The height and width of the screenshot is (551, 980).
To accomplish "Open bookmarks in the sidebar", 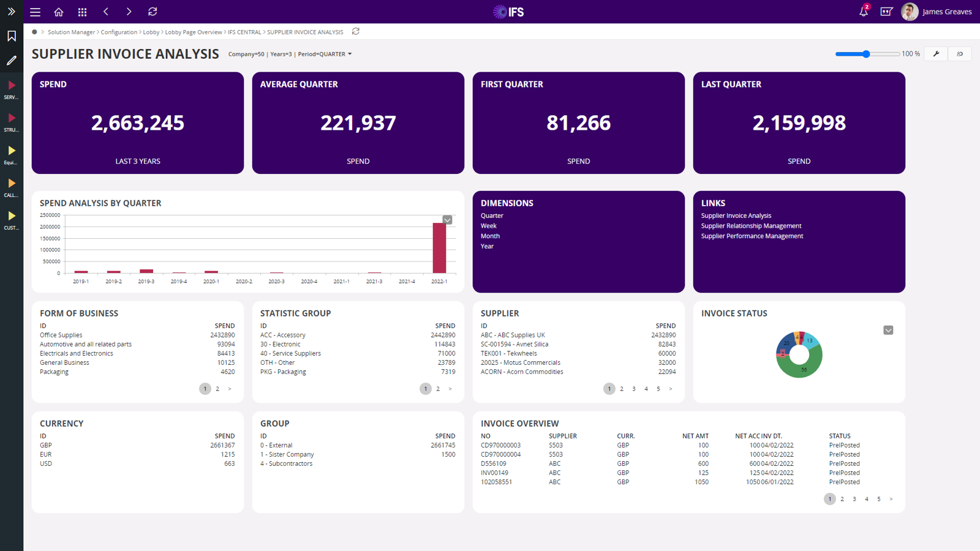I will click(12, 36).
